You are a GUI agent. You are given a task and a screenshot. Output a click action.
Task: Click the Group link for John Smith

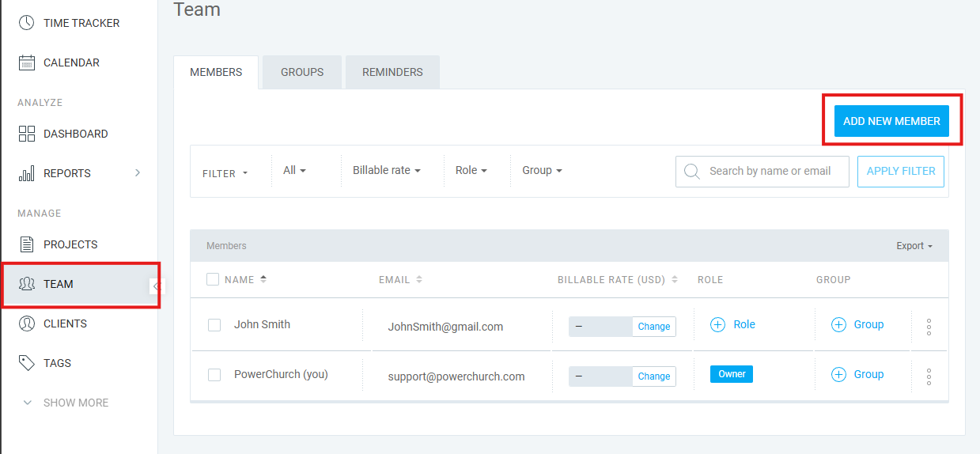click(868, 324)
